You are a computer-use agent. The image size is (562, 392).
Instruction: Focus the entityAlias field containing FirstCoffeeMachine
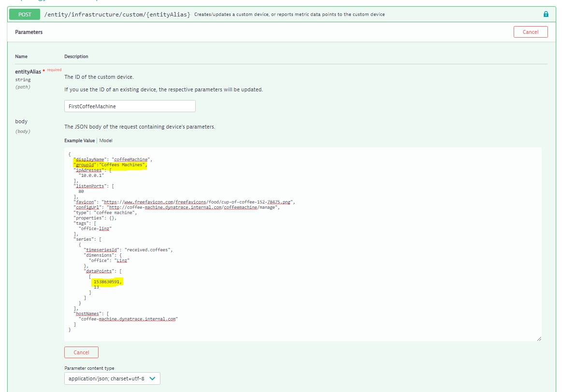click(130, 106)
